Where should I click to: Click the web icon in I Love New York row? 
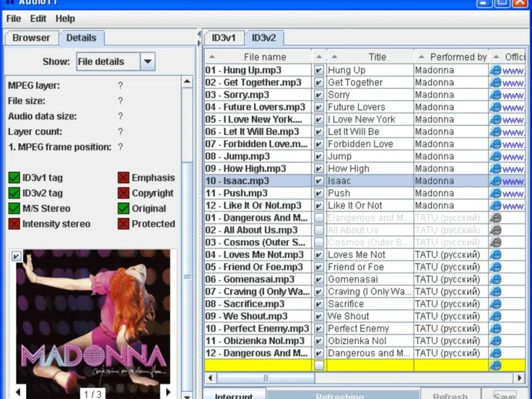pos(495,120)
